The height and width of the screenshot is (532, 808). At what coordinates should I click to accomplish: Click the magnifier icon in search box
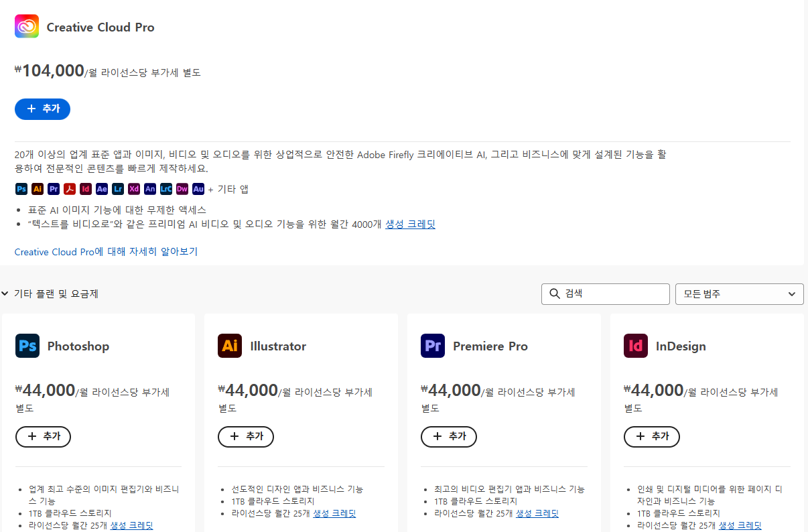point(554,294)
